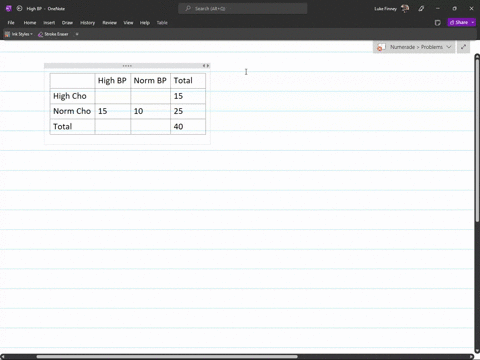Screen dimensions: 480x360
Task: Click the pen mode icon in title bar
Action: pyautogui.click(x=421, y=9)
